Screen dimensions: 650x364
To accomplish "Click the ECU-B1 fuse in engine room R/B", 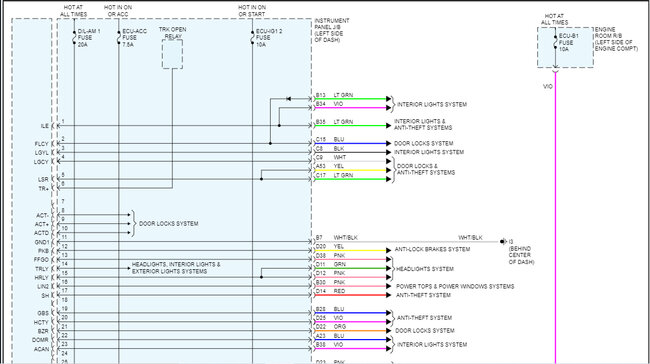I will [x=555, y=42].
